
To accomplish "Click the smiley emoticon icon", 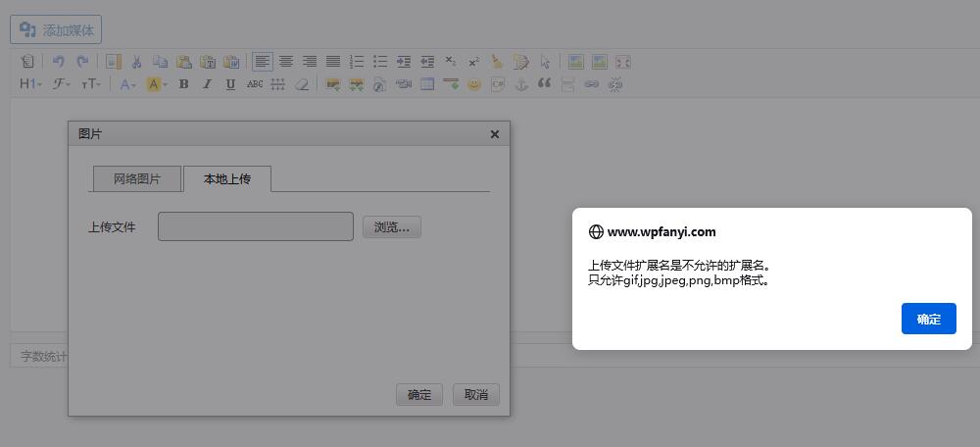I will click(x=474, y=85).
